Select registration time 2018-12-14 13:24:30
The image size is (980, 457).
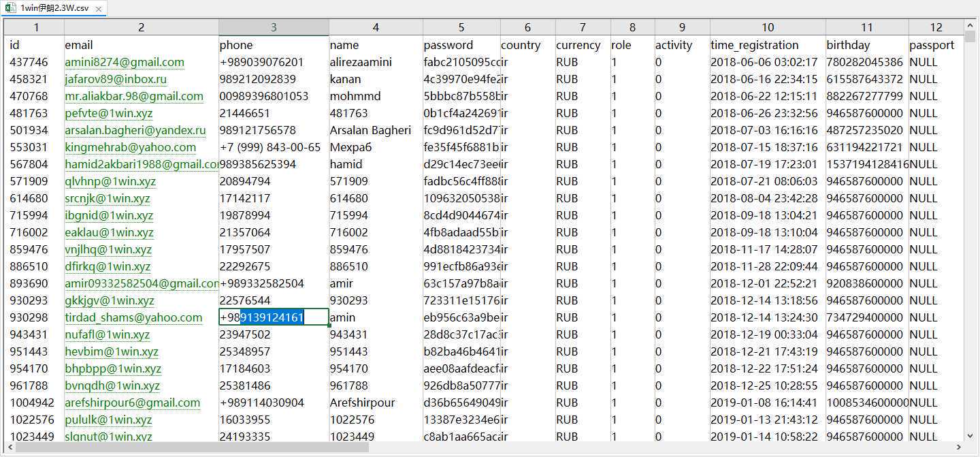pyautogui.click(x=768, y=317)
